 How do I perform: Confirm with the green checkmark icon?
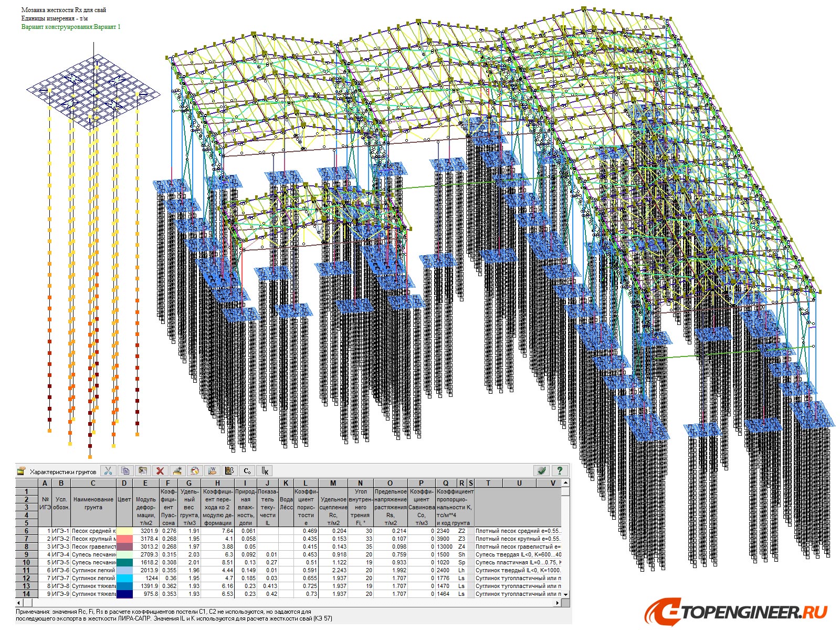tap(542, 471)
